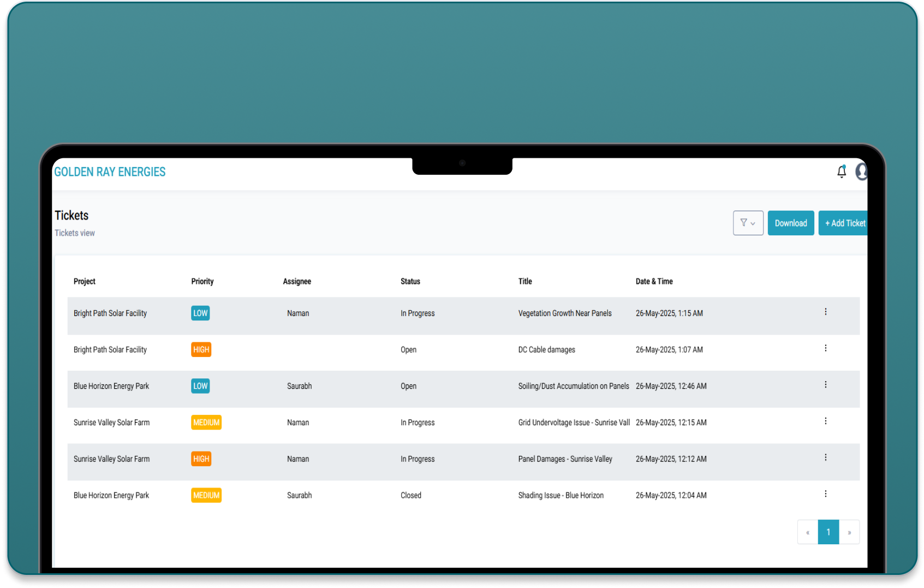Viewport: 924px width, 588px height.
Task: Select page 1 in pagination
Action: point(828,532)
